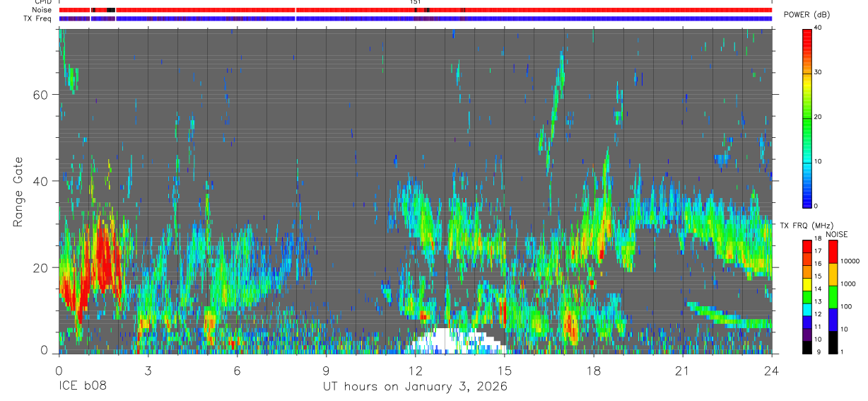Click the 14 MHz label in frequency legend

[x=817, y=289]
